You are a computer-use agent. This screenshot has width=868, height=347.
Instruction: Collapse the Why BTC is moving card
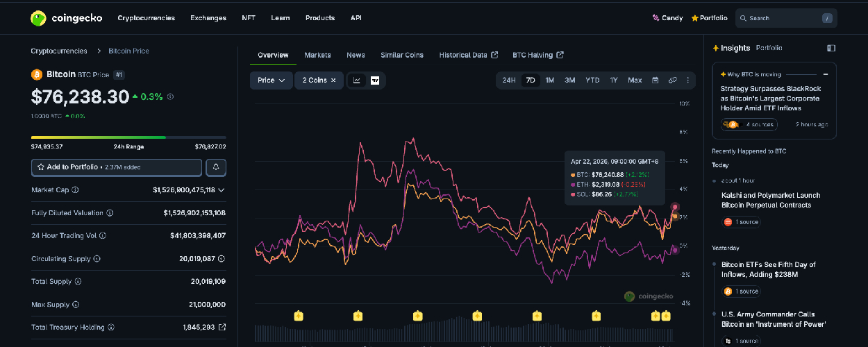point(826,74)
